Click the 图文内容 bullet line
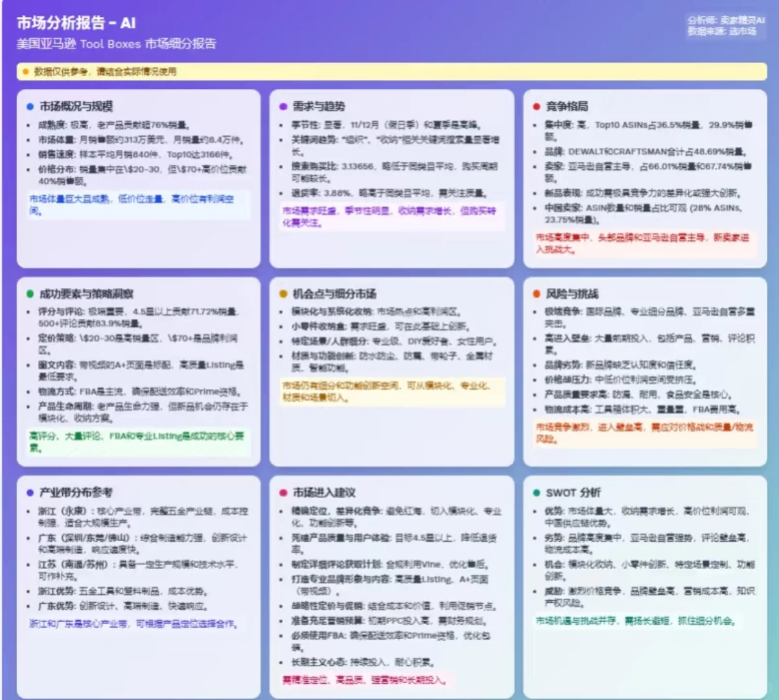Screen dimensions: 779x700 coord(141,370)
